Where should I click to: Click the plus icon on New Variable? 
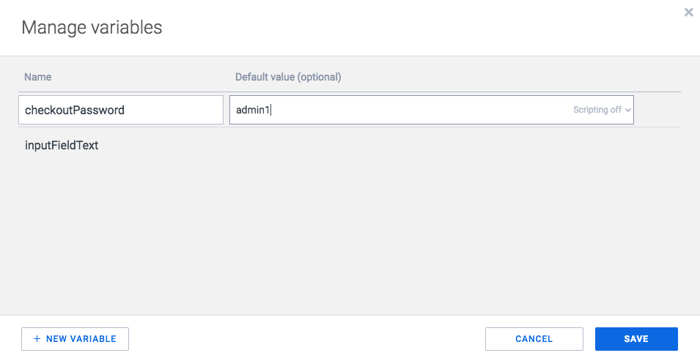click(x=37, y=339)
